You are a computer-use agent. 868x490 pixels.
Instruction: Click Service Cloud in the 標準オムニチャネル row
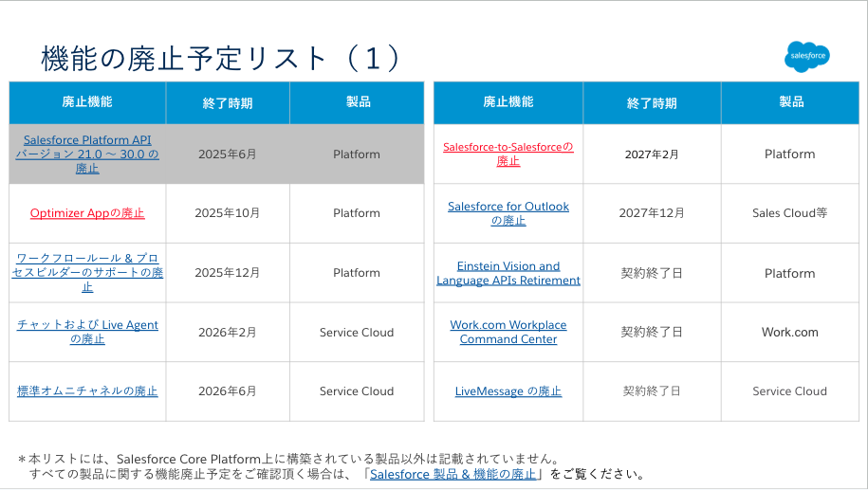[x=357, y=391]
